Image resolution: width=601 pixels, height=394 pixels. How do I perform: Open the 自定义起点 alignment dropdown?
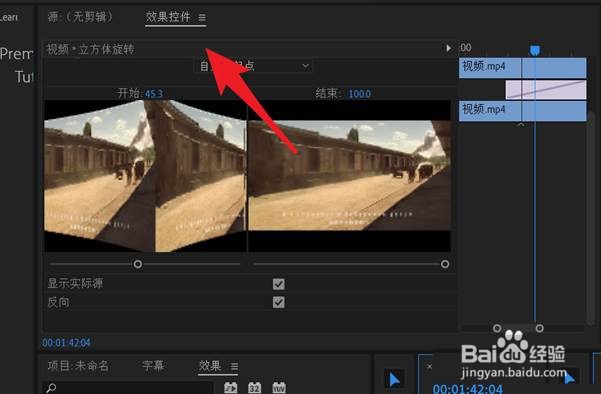point(255,66)
